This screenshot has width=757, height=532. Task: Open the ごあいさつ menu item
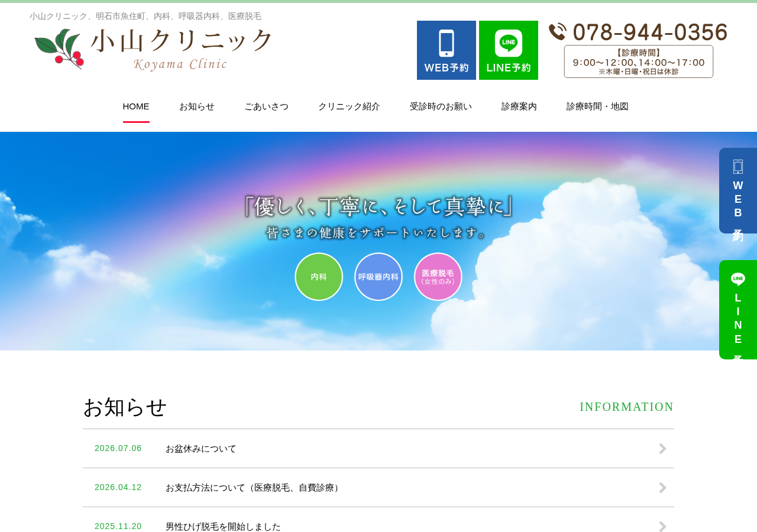[x=267, y=106]
